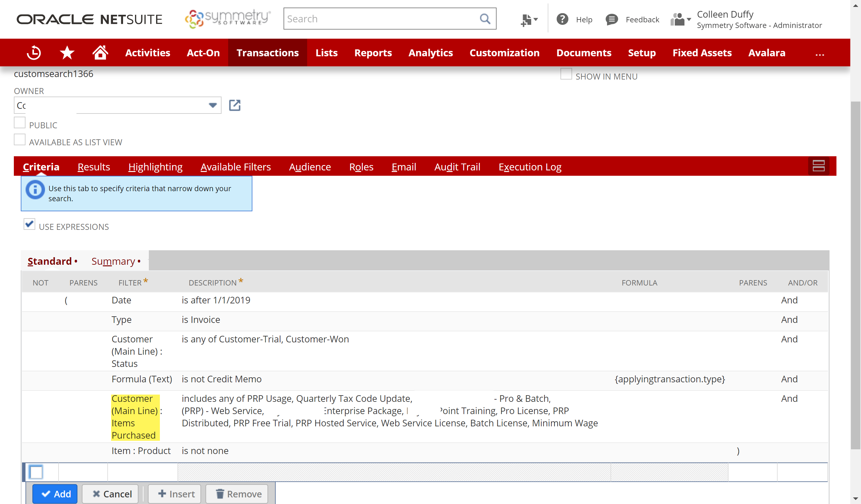Open the Reports menu
The width and height of the screenshot is (861, 504).
tap(373, 53)
